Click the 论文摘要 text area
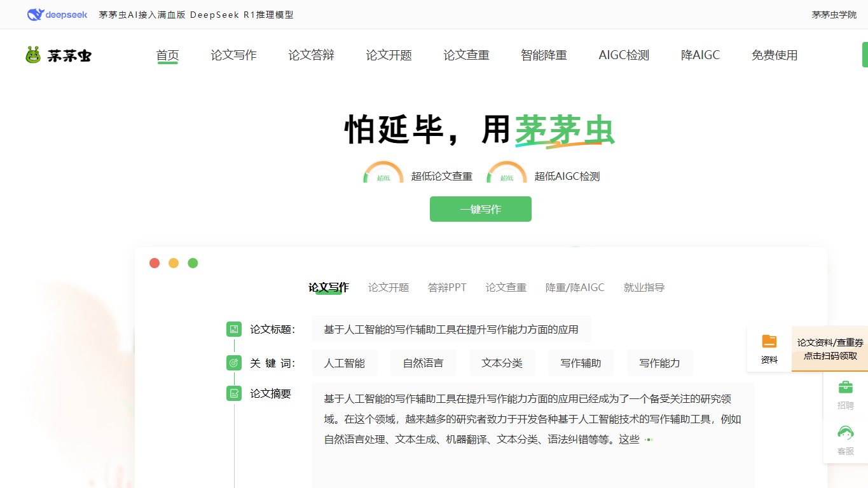 tap(533, 435)
